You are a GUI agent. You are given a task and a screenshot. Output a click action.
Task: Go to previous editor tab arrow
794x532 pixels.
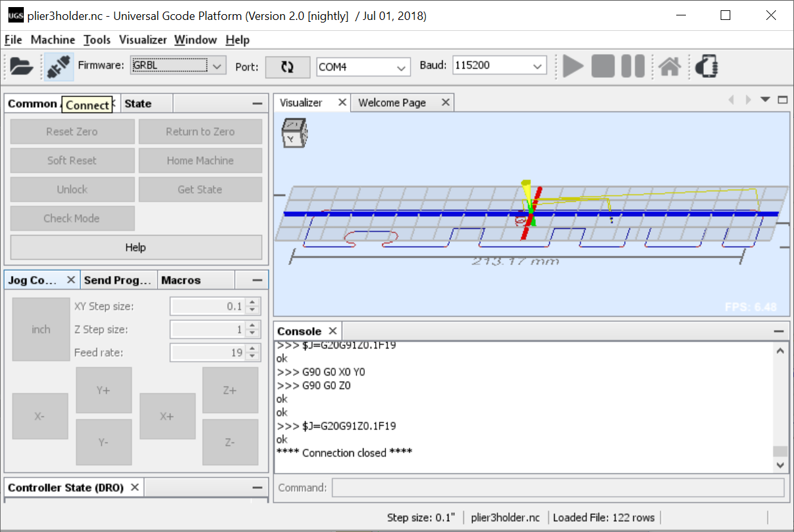[x=731, y=100]
